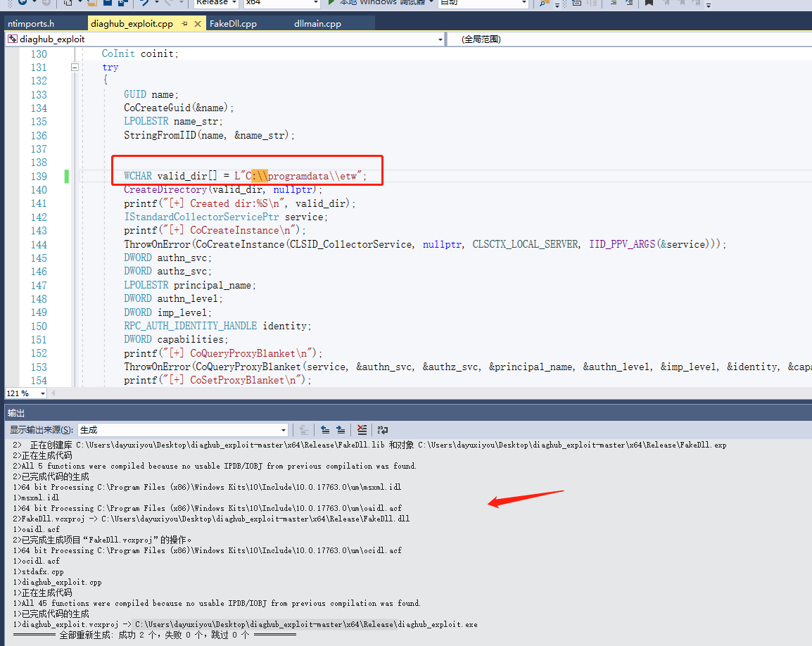The image size is (812, 646).
Task: Click the "CreateDirectory(valid_dir, nullptr);" line
Action: (222, 189)
